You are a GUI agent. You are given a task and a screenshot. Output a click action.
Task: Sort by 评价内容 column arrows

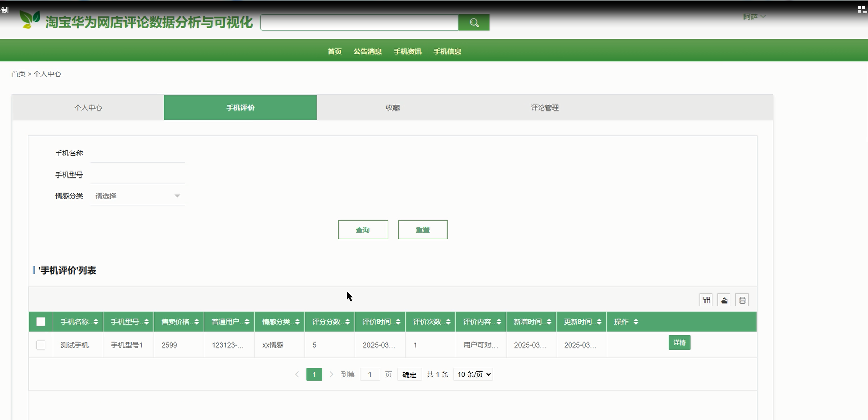499,322
